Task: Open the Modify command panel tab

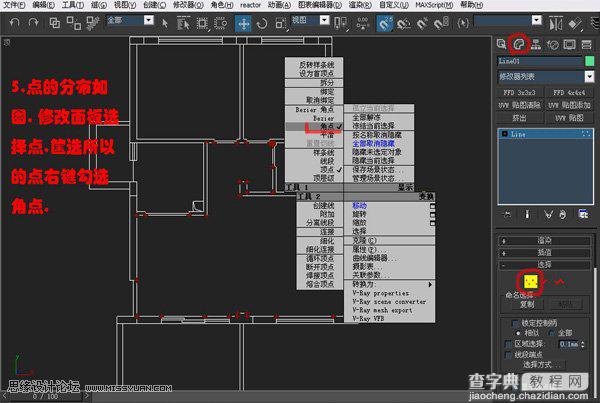Action: point(519,44)
